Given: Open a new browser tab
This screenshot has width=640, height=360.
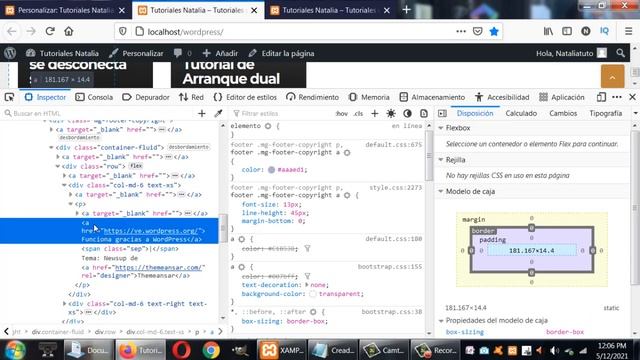Looking at the screenshot, I should (407, 10).
